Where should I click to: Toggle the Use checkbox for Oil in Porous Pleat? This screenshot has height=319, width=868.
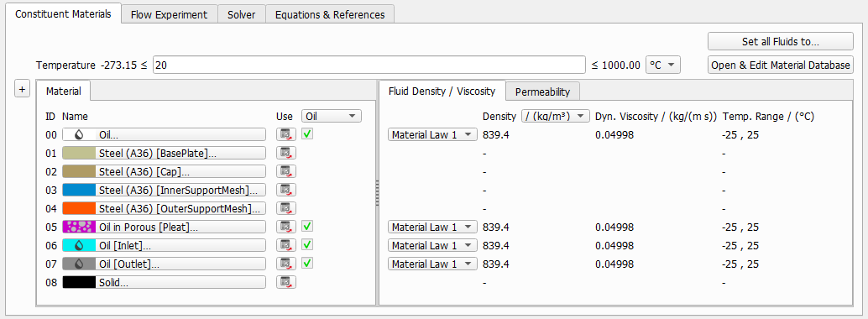pos(307,227)
